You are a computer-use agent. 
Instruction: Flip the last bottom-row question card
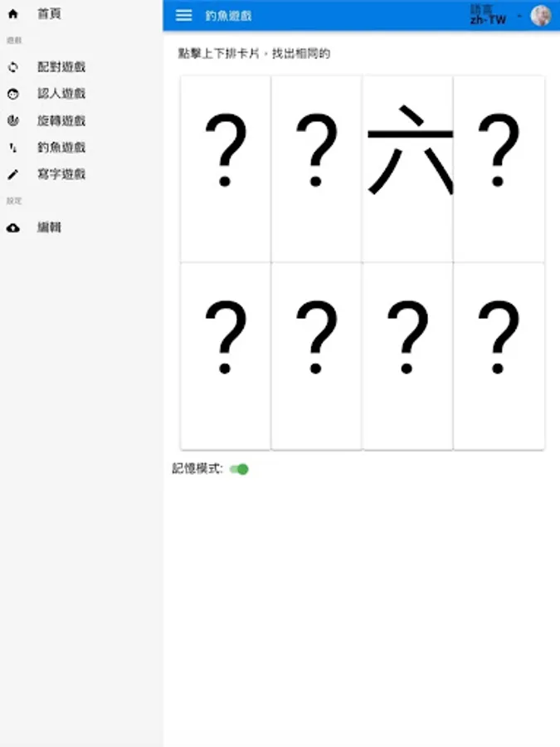[x=499, y=356]
